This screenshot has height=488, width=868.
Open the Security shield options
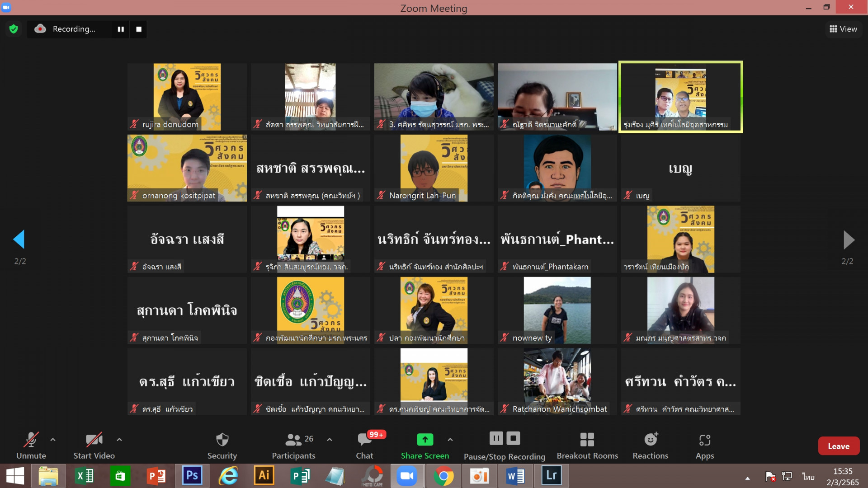click(x=222, y=446)
